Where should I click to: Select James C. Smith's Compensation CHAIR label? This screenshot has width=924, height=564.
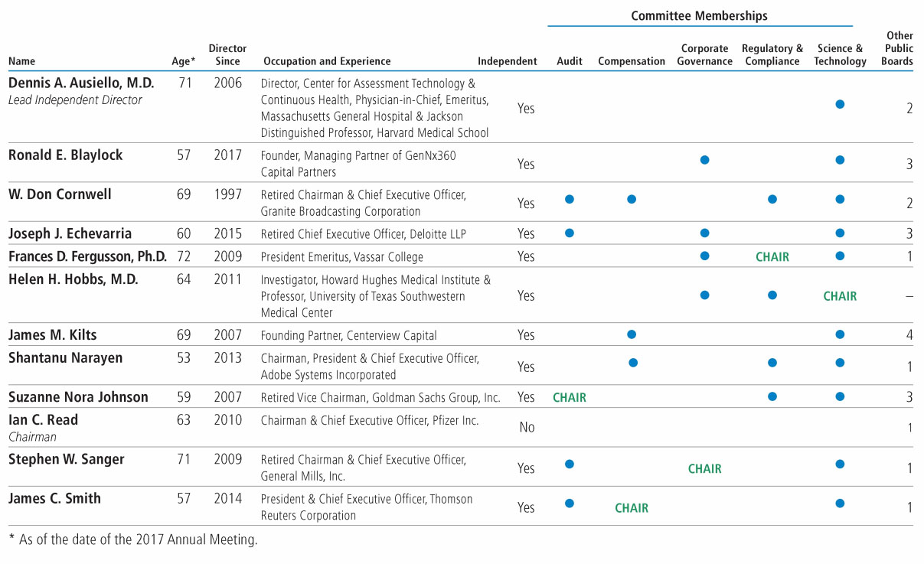tap(632, 508)
